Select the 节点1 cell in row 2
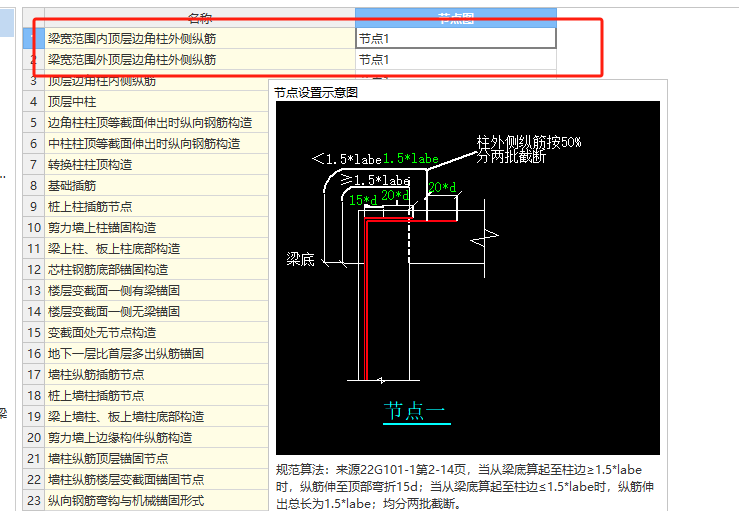Viewport: 739px width, 511px height. pos(456,60)
